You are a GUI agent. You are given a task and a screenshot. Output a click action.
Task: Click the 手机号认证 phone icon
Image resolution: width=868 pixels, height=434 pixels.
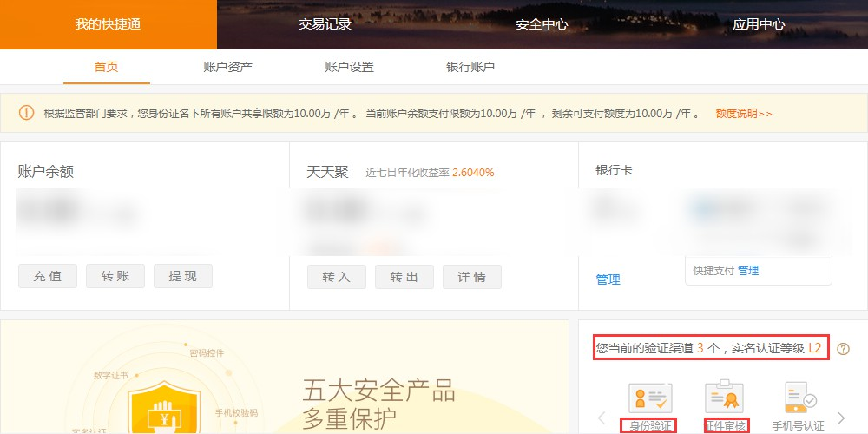click(800, 398)
